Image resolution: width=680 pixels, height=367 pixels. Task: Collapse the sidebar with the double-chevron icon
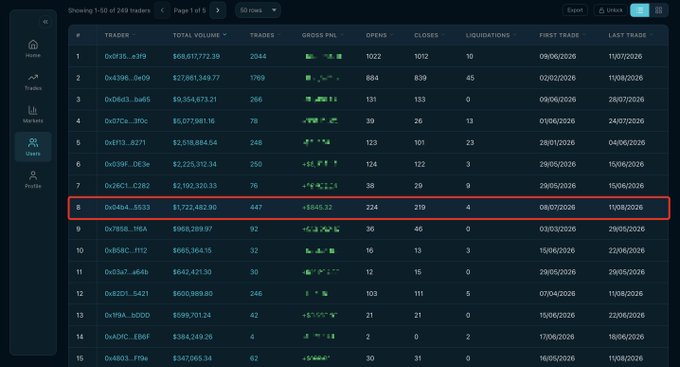[45, 22]
